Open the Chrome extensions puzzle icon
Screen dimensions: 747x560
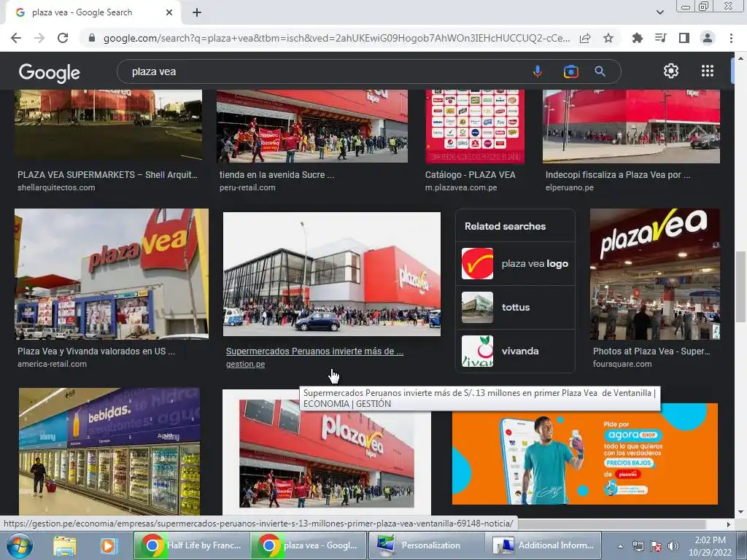(637, 38)
